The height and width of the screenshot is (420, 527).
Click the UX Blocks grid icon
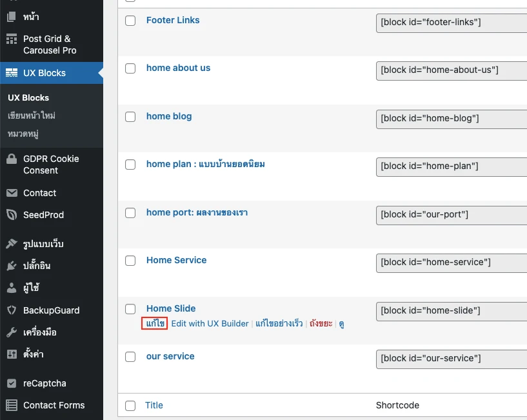tap(12, 73)
